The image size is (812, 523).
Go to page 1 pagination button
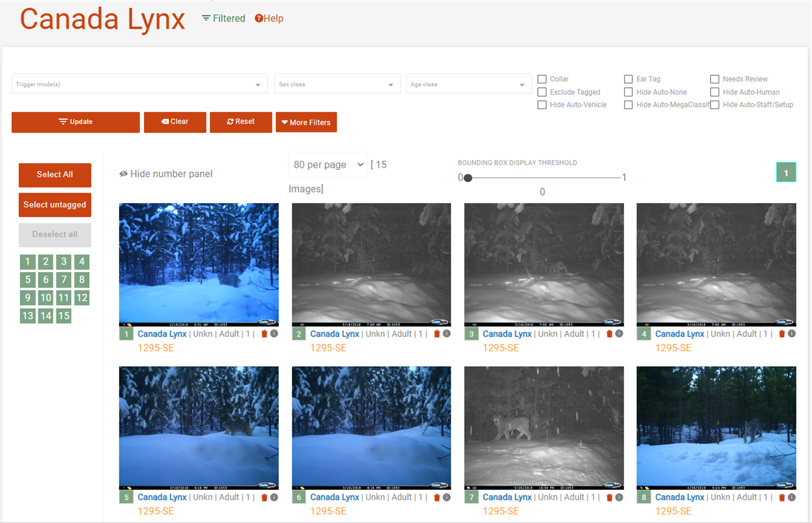[x=786, y=173]
